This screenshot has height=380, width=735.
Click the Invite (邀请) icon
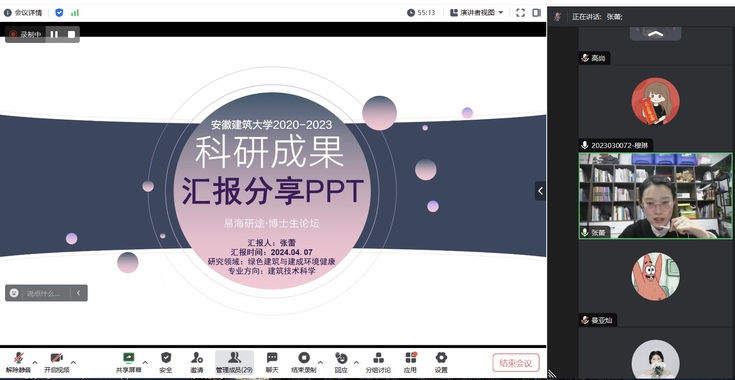197,363
